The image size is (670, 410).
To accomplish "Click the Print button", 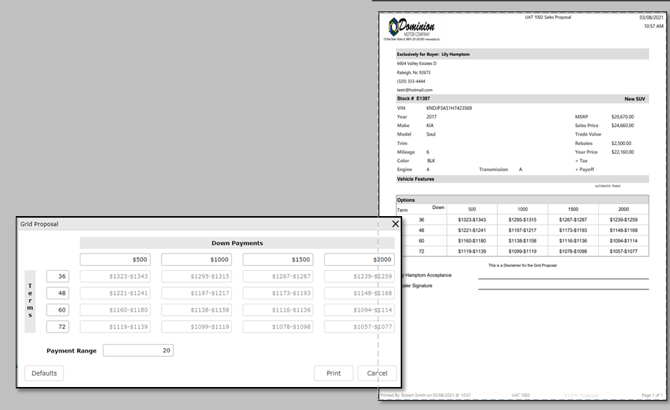I will click(333, 373).
